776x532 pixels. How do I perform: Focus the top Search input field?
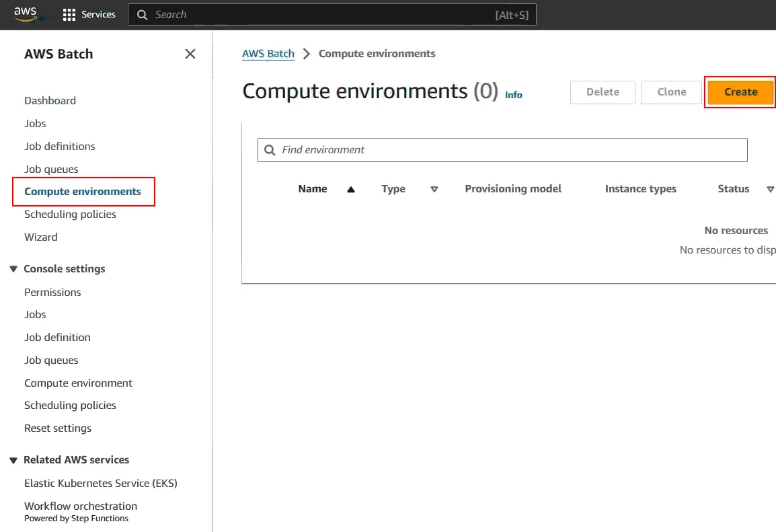coord(332,15)
